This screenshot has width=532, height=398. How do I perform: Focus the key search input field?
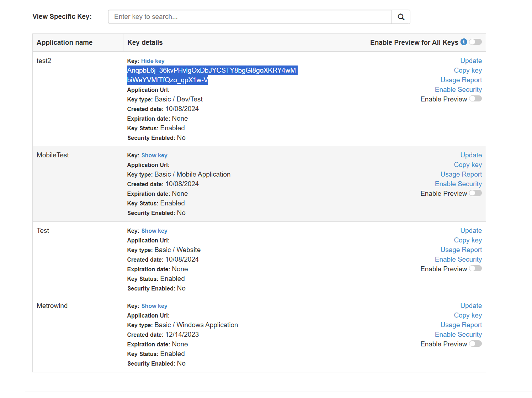(x=250, y=17)
